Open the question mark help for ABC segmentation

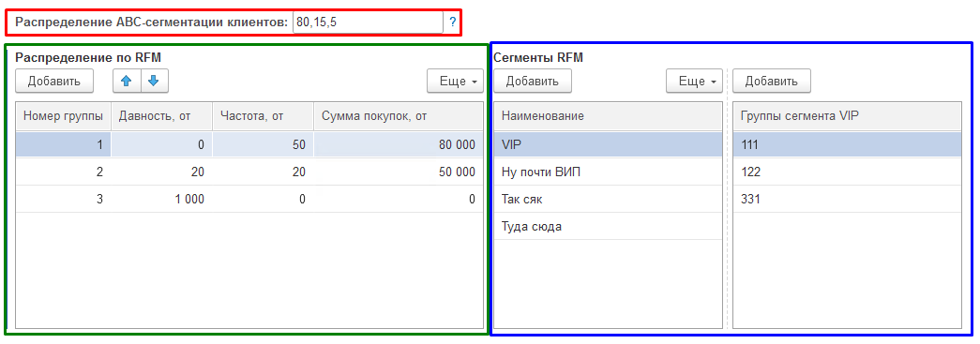453,22
